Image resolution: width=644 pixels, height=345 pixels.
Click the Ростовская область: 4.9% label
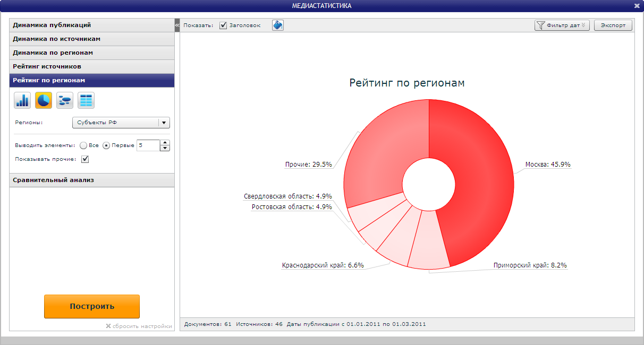[292, 207]
